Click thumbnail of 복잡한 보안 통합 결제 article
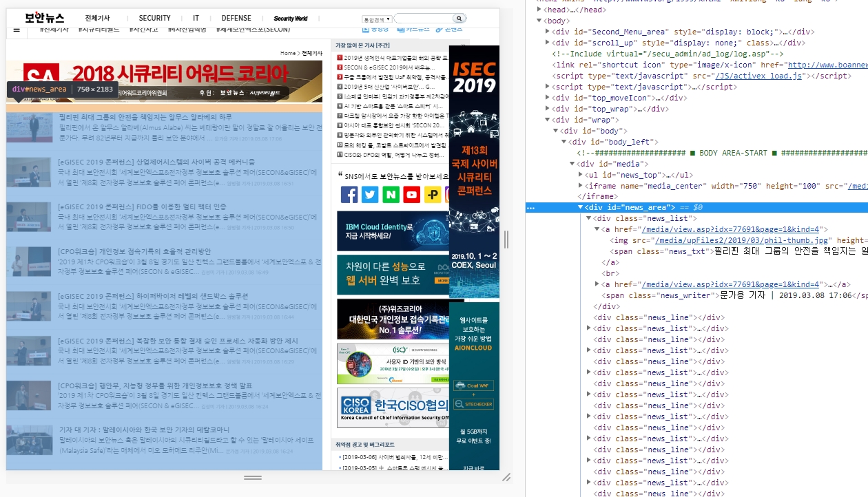 pos(30,351)
